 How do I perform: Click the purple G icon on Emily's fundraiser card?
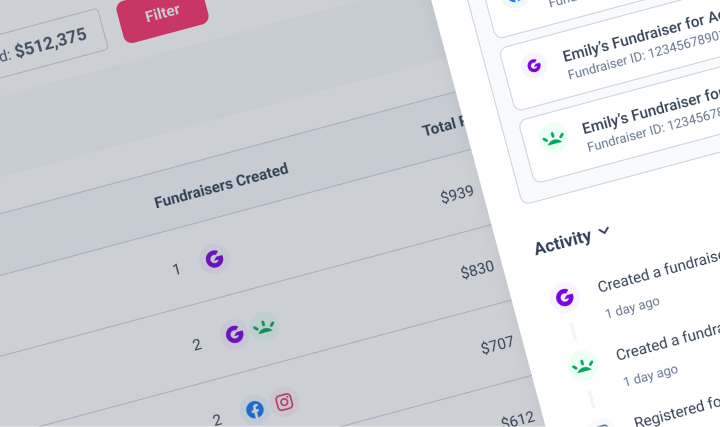coord(534,66)
